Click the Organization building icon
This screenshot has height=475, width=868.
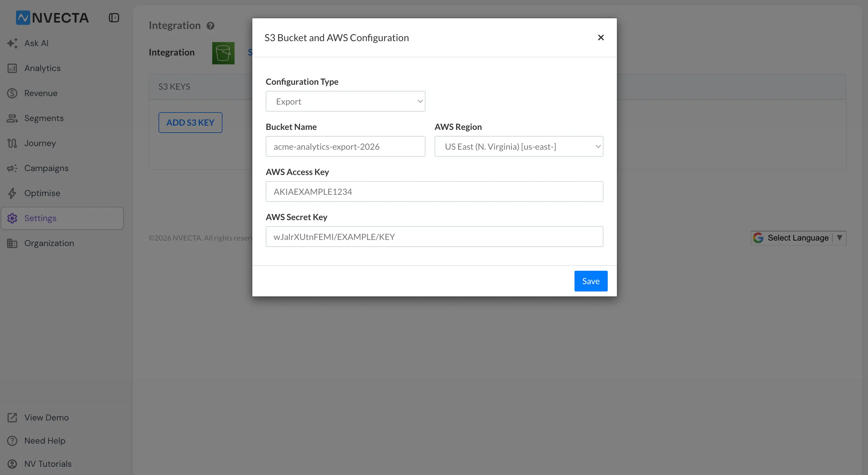coord(12,243)
